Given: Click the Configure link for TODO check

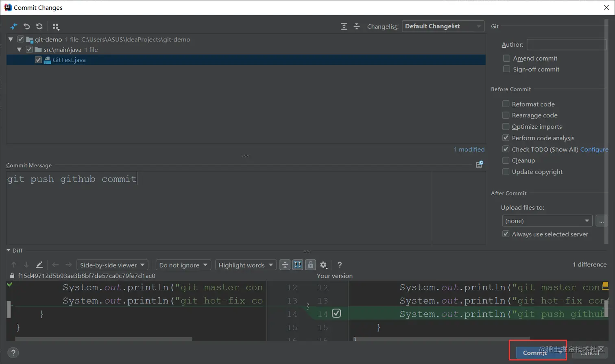Looking at the screenshot, I should (x=594, y=149).
